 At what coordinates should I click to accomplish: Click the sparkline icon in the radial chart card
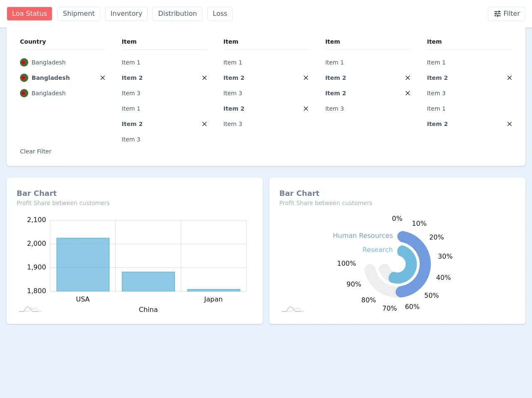pos(293,309)
